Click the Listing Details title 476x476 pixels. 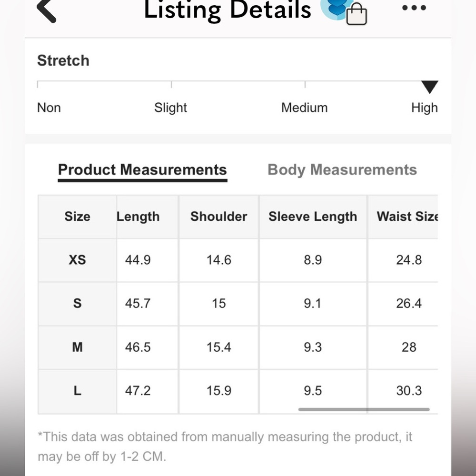[228, 10]
